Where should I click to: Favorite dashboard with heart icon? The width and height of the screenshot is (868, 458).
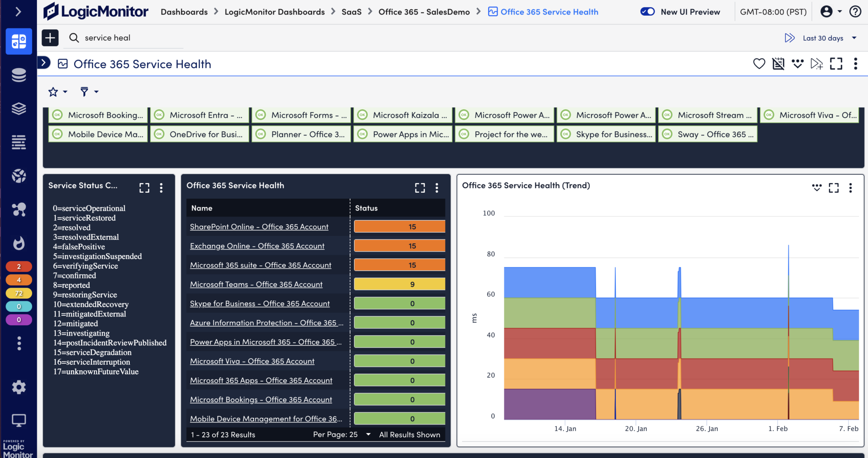pos(759,64)
